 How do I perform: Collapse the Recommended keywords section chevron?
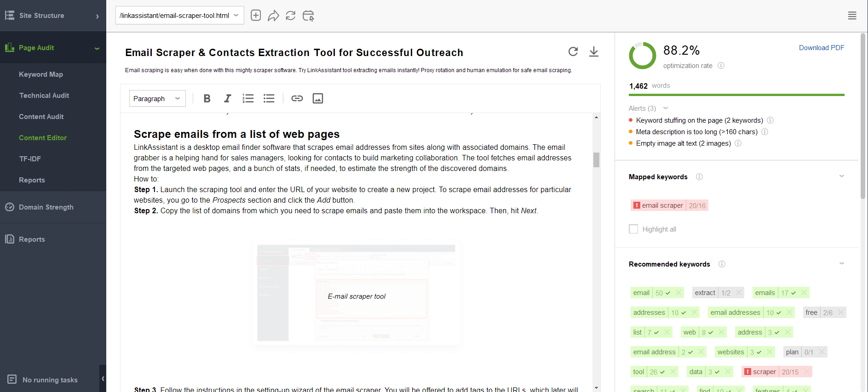pyautogui.click(x=842, y=264)
